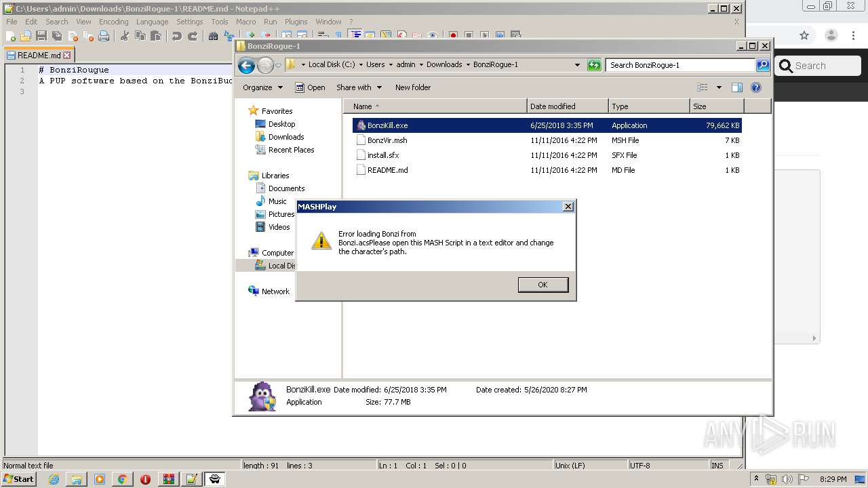Click the Cut scissors icon in Notepad++

(125, 36)
